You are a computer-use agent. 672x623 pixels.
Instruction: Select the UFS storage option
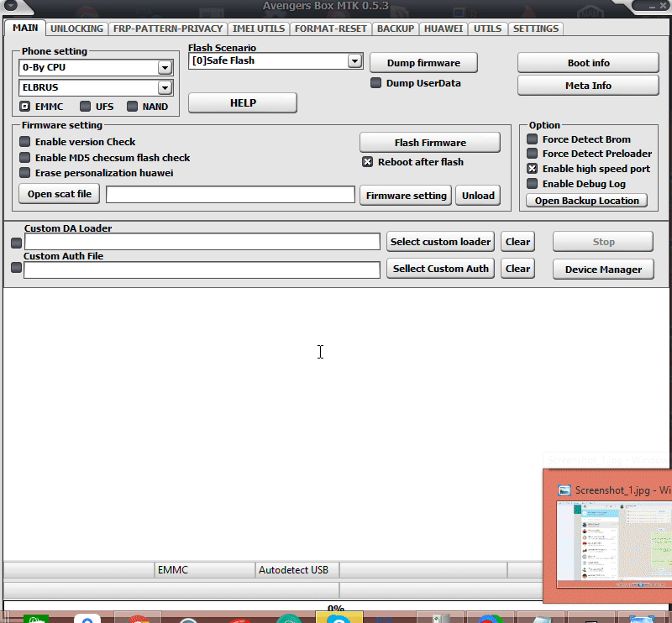[86, 107]
